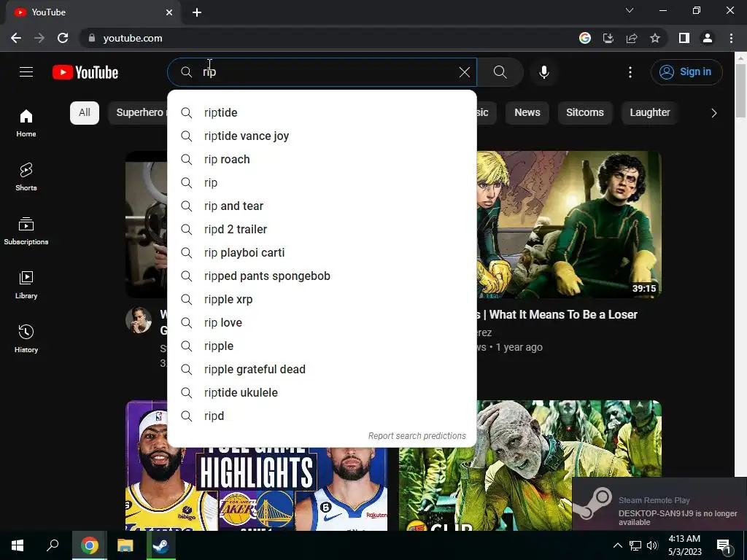The image size is (747, 560).
Task: Click the Steam Remote Play notification
Action: point(659,504)
